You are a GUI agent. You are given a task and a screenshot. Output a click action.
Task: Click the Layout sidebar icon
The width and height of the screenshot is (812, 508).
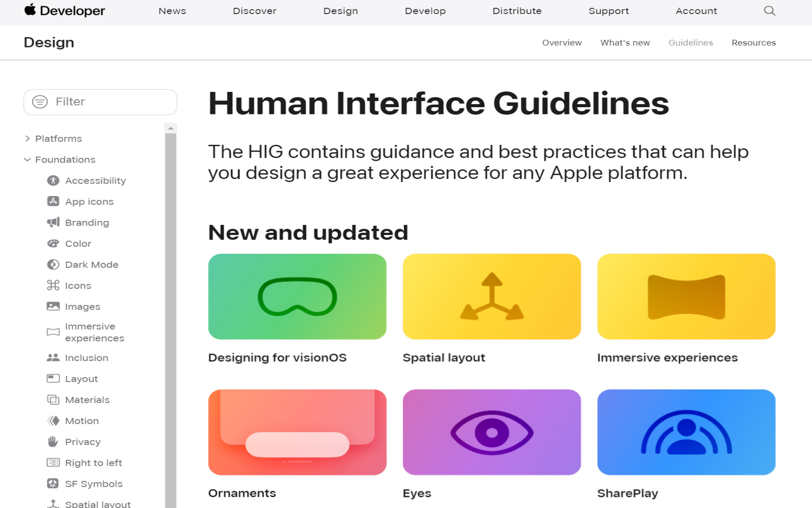pos(53,378)
